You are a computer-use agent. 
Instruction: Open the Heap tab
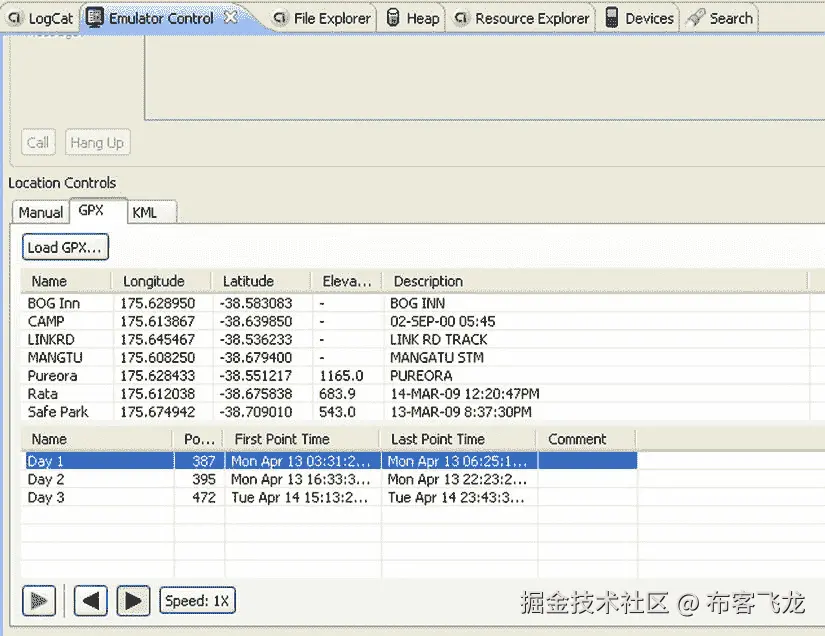tap(412, 18)
